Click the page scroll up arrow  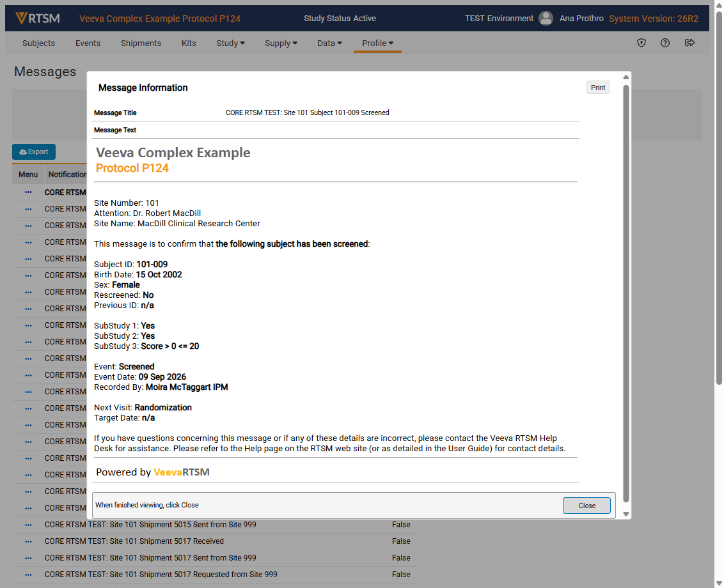719,4
